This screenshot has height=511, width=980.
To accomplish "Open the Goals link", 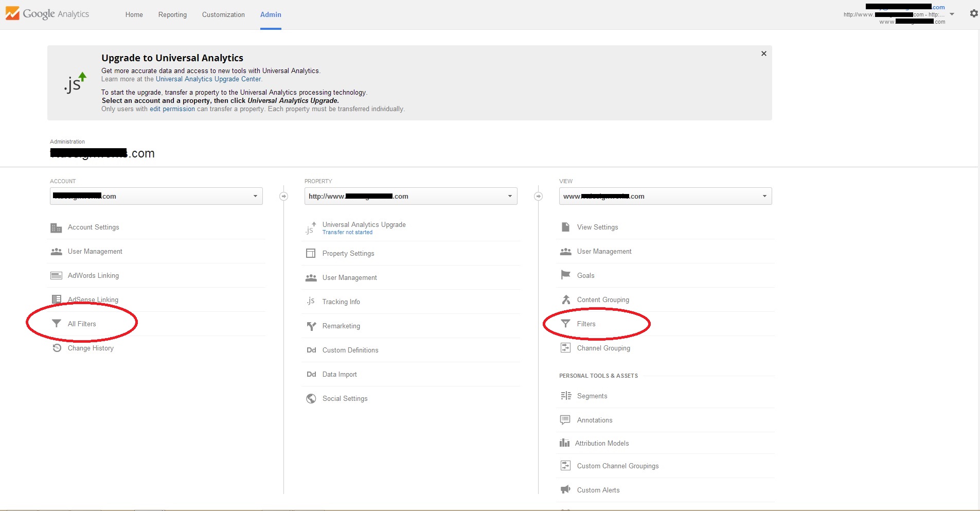I will [586, 276].
